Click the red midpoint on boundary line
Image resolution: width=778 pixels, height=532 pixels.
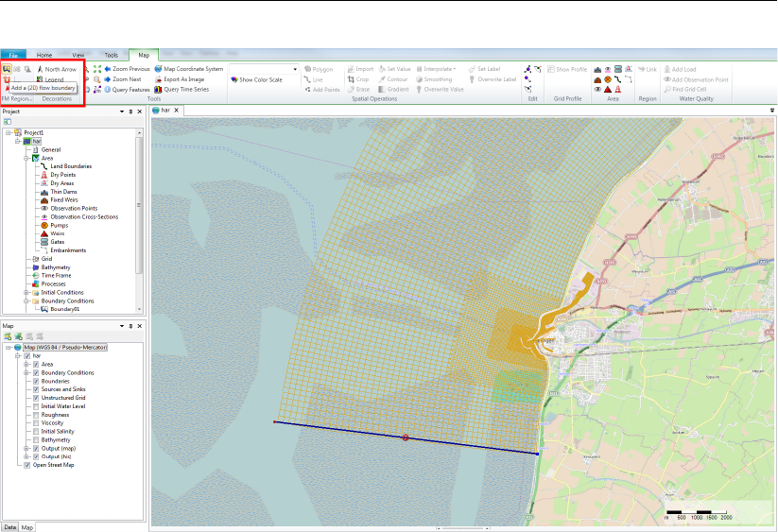click(x=406, y=438)
